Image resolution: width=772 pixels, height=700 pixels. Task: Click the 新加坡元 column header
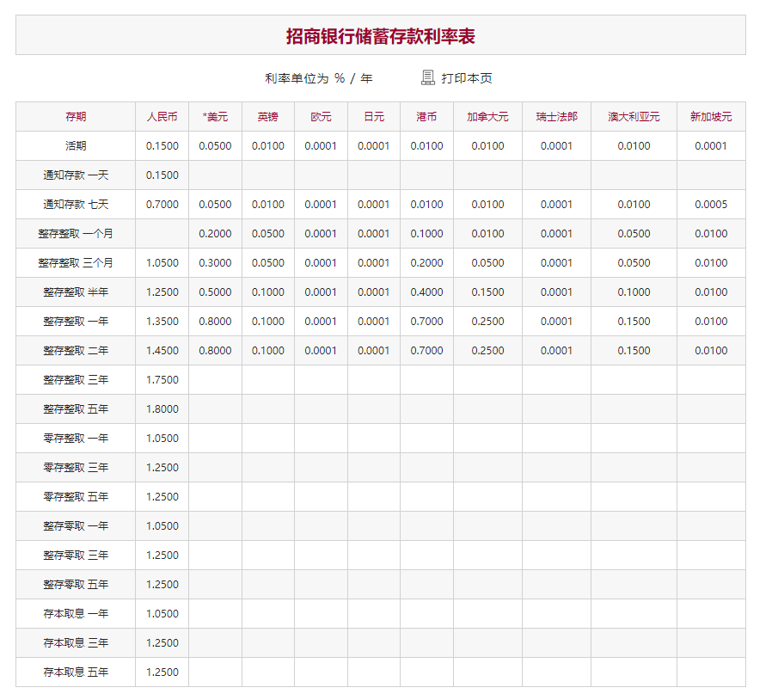tap(711, 117)
